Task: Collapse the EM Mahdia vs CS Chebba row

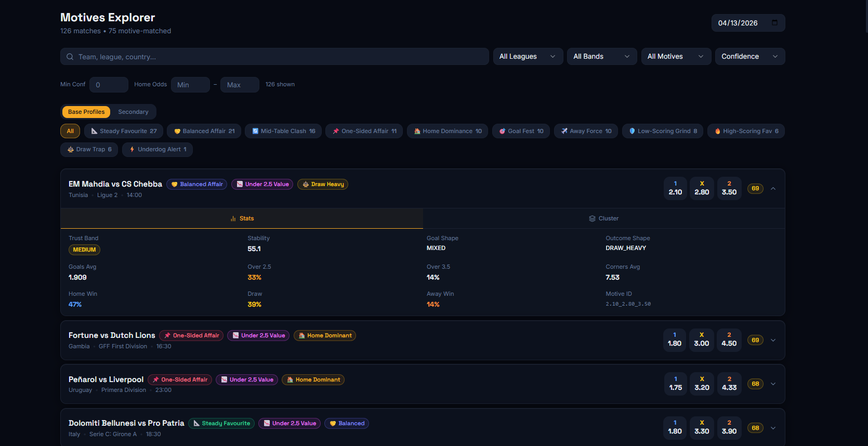Action: [x=773, y=189]
